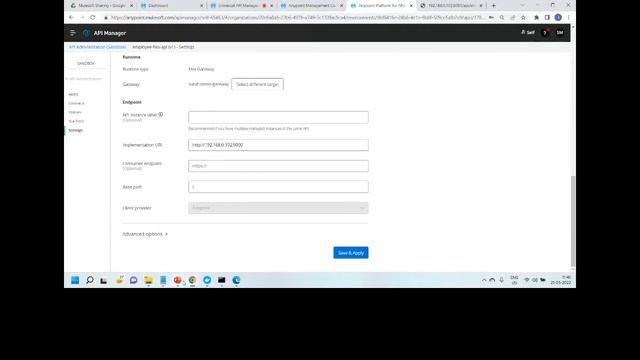The width and height of the screenshot is (640, 360).
Task: Reload the page with the refresh icon
Action: click(x=93, y=18)
